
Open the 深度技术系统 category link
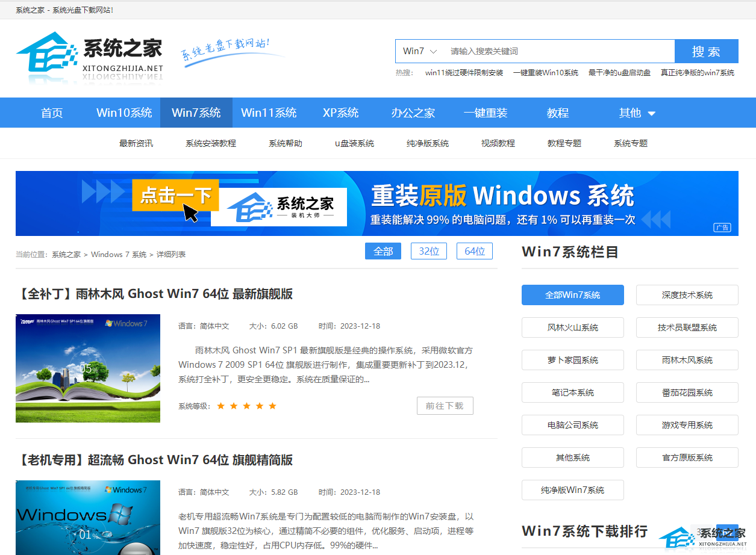[687, 295]
